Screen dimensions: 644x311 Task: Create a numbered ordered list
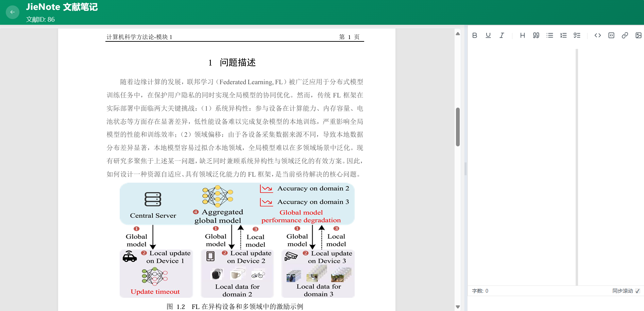point(563,35)
